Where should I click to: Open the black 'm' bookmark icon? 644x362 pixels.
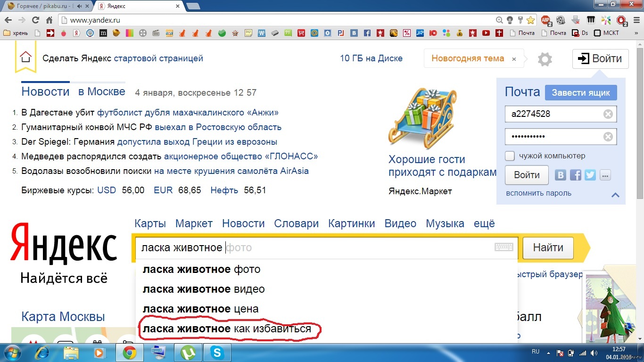pyautogui.click(x=103, y=33)
